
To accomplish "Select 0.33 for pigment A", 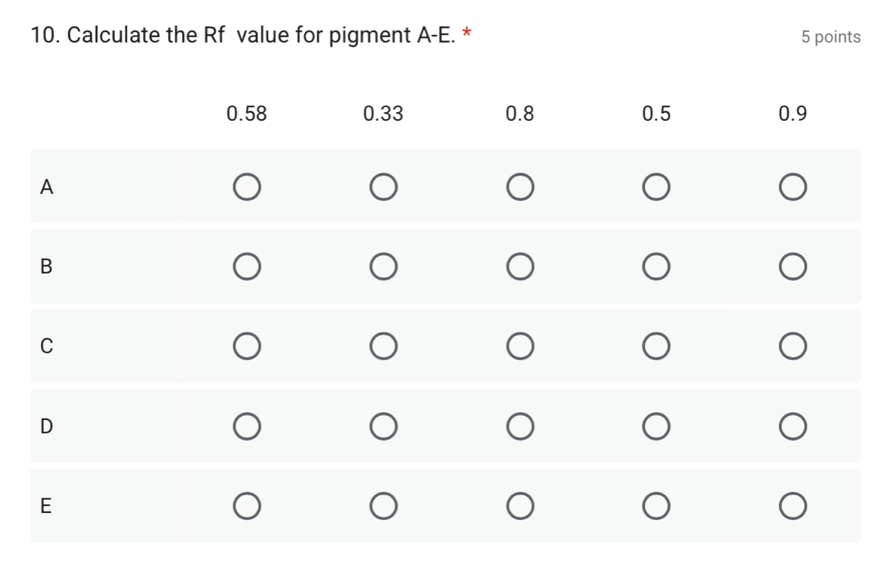I will [x=383, y=187].
